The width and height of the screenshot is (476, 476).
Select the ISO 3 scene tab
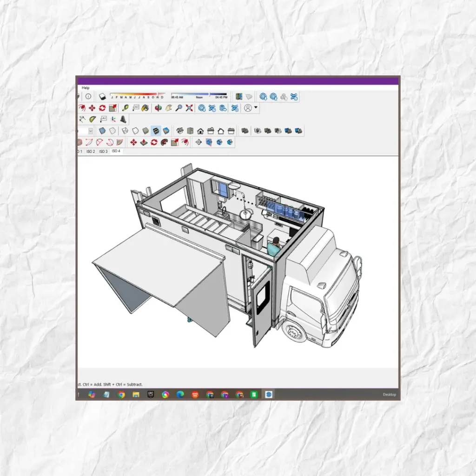[x=103, y=152]
